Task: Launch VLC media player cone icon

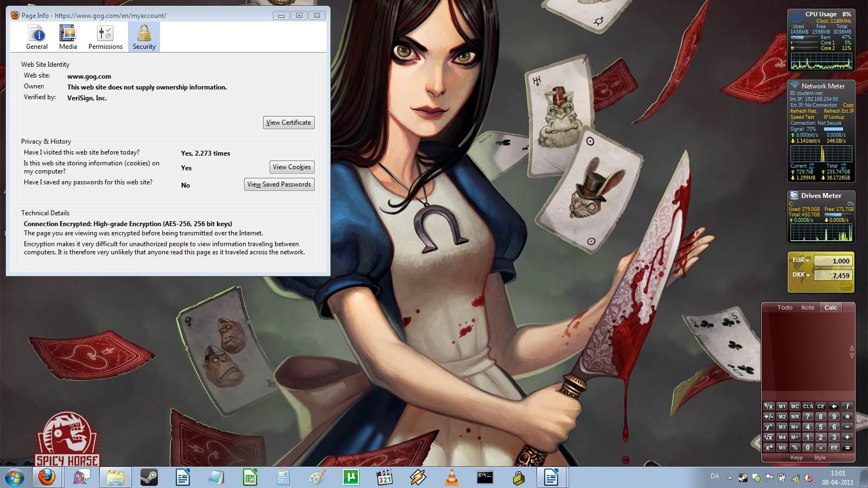Action: click(452, 478)
